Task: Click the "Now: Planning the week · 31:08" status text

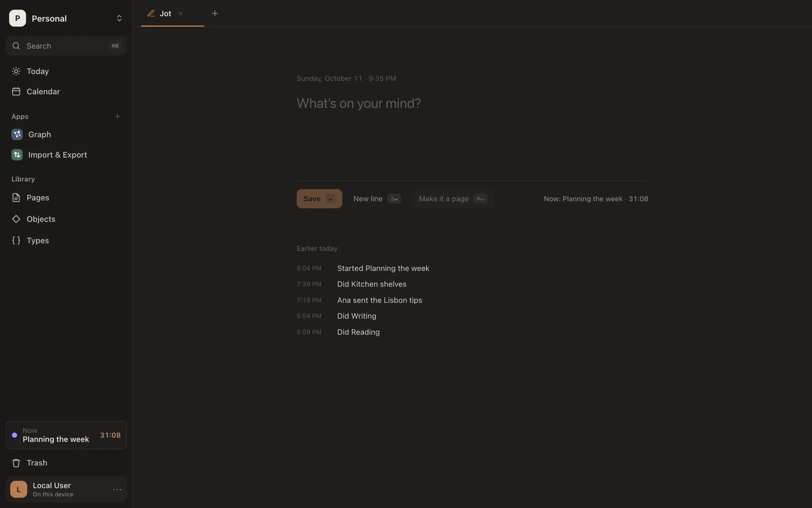Action: [596, 199]
